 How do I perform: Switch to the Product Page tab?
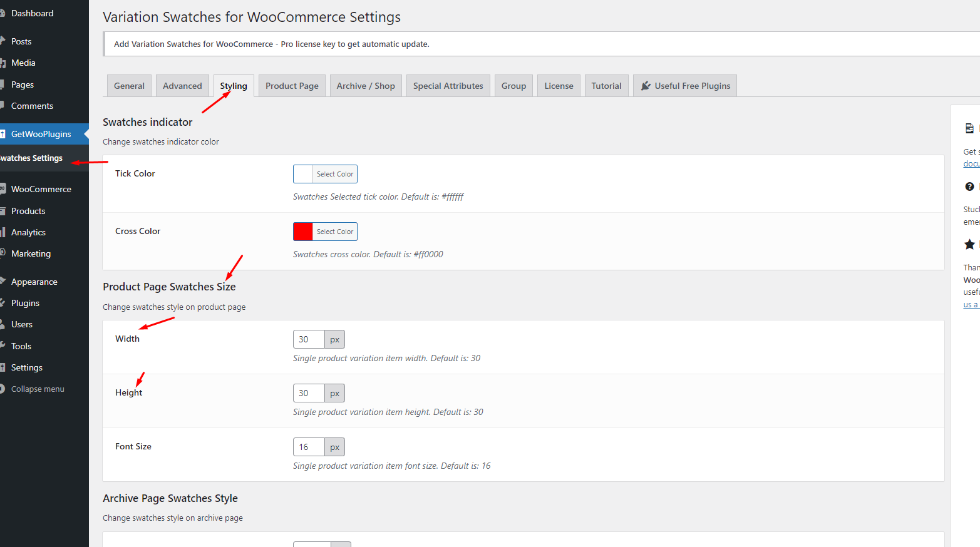292,86
